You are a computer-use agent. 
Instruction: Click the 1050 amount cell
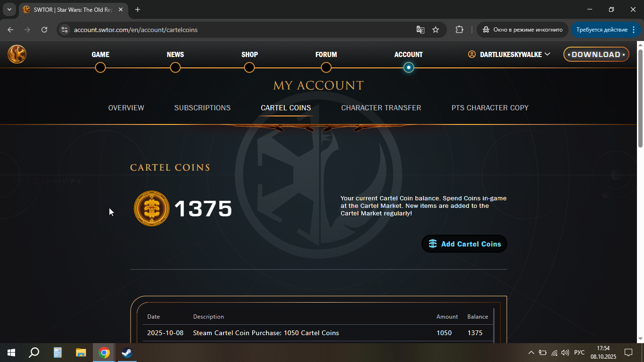click(x=444, y=333)
